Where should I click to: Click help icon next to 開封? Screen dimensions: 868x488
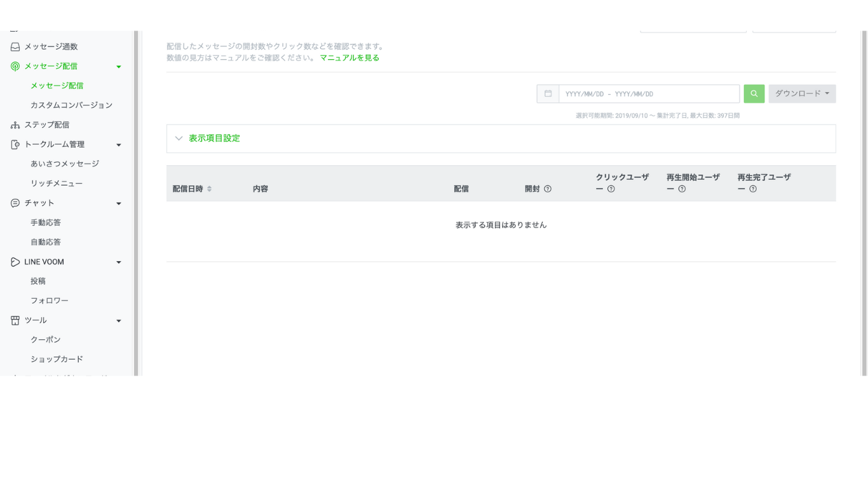click(x=548, y=189)
